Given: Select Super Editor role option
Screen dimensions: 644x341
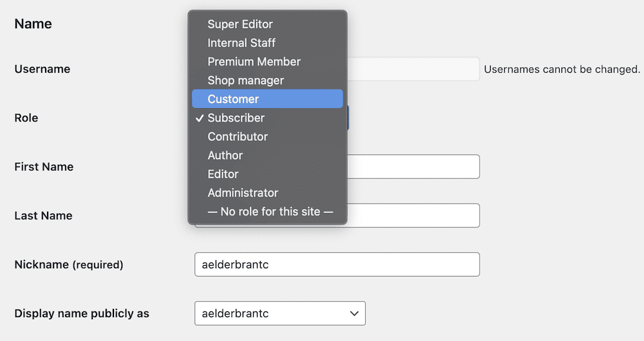Looking at the screenshot, I should [267, 24].
